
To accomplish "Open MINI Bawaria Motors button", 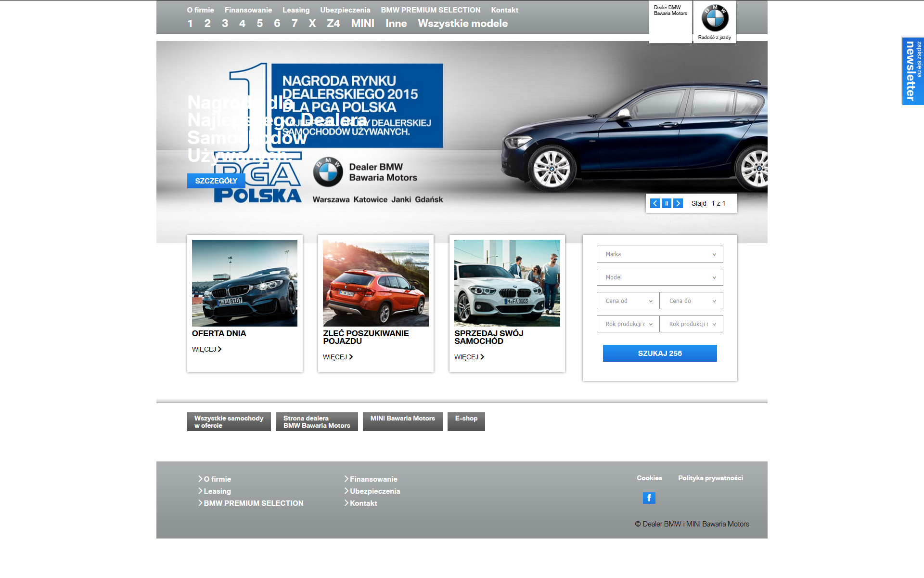I will coord(402,421).
